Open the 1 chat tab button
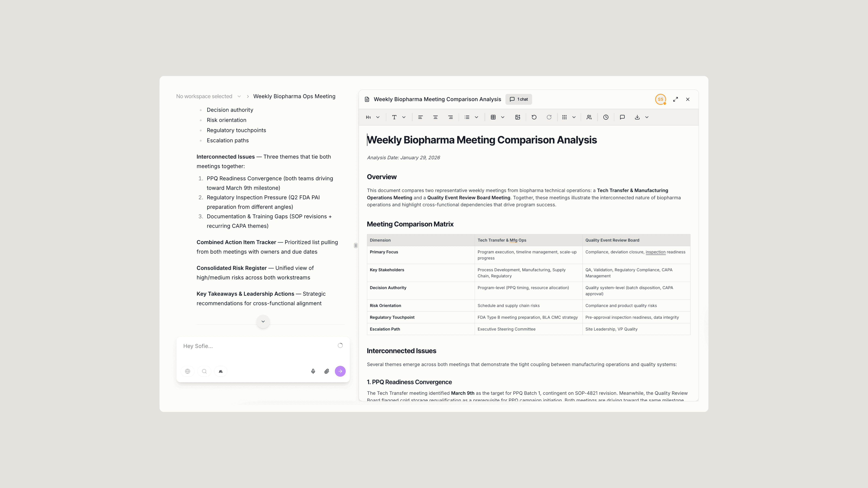The width and height of the screenshot is (868, 488). pos(519,99)
